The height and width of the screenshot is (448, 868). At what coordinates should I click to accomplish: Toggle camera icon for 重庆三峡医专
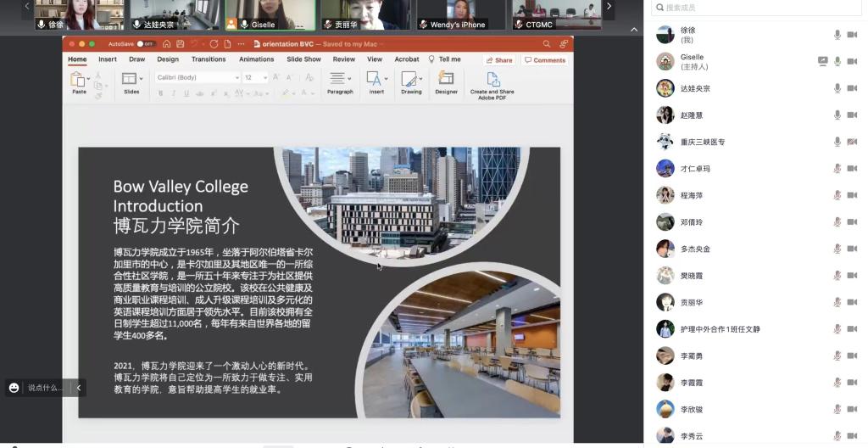click(x=852, y=142)
